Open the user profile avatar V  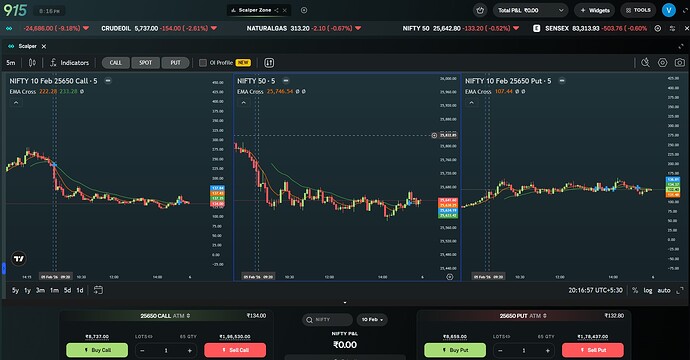tap(668, 10)
